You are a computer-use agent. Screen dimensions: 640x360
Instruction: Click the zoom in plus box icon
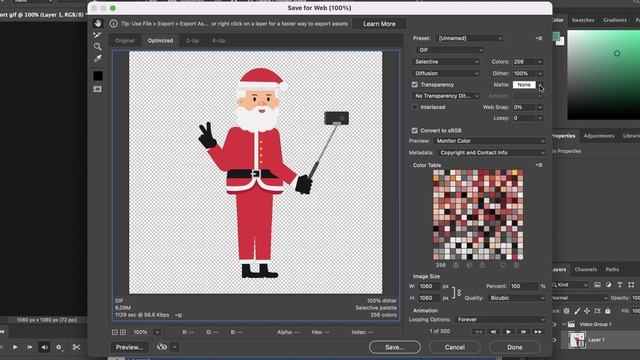[123, 332]
